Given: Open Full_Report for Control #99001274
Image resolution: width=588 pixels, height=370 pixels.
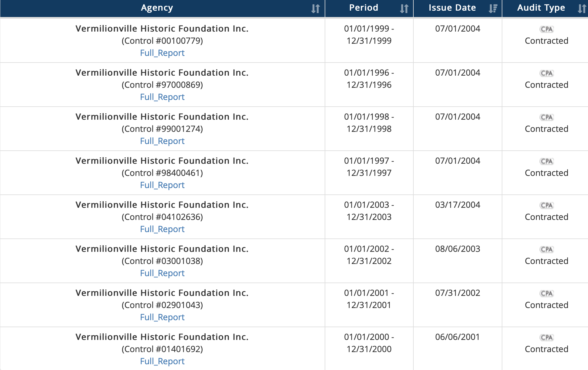Looking at the screenshot, I should tap(162, 141).
